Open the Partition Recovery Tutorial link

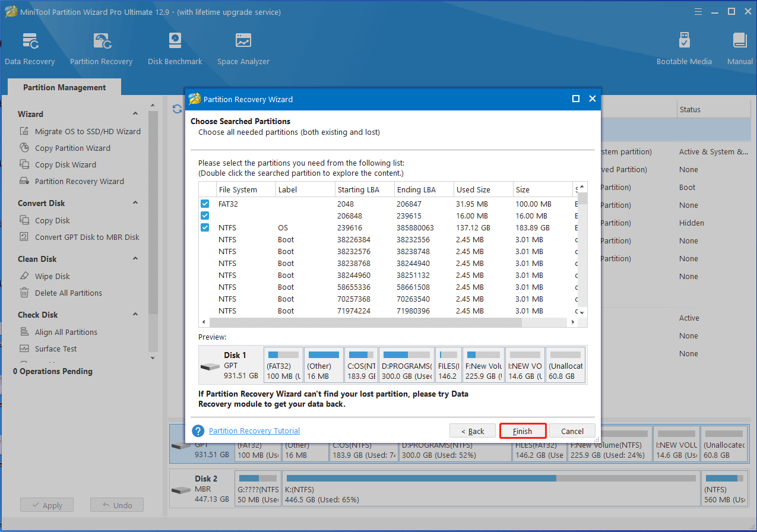pyautogui.click(x=254, y=431)
